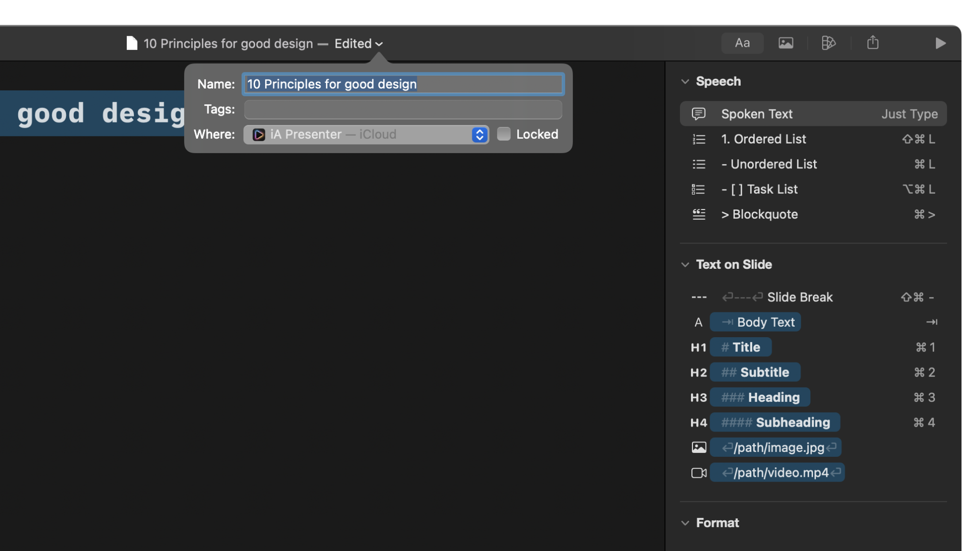Collapse the Format section
Image resolution: width=980 pixels, height=551 pixels.
tap(685, 523)
